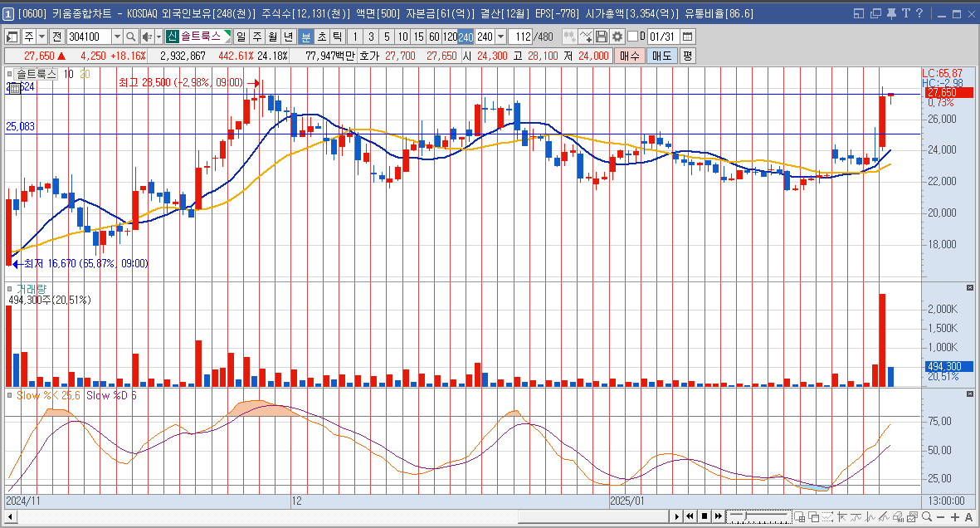Select the 10 minute interval button
This screenshot has width=980, height=528.
(403, 37)
